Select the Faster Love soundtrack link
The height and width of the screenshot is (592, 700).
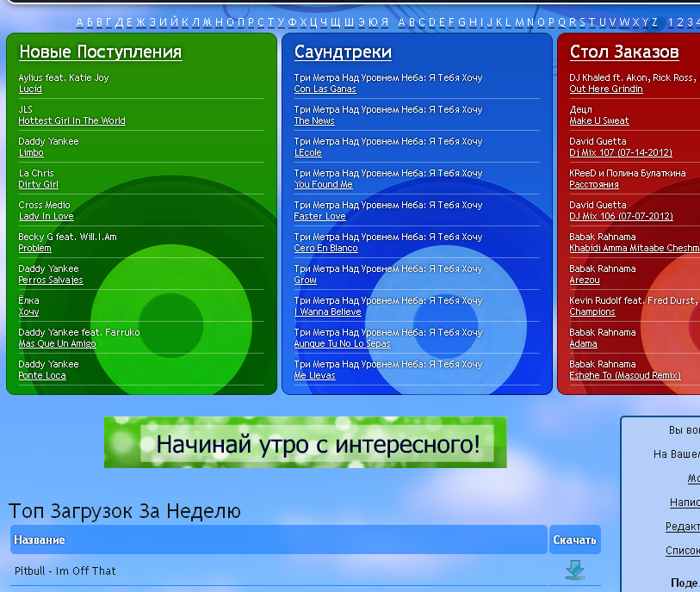coord(319,217)
